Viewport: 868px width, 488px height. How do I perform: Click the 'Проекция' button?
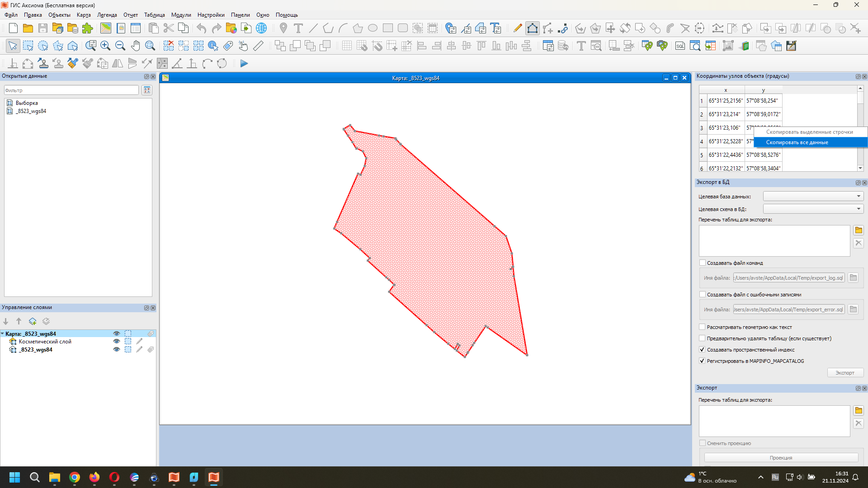[x=781, y=458]
